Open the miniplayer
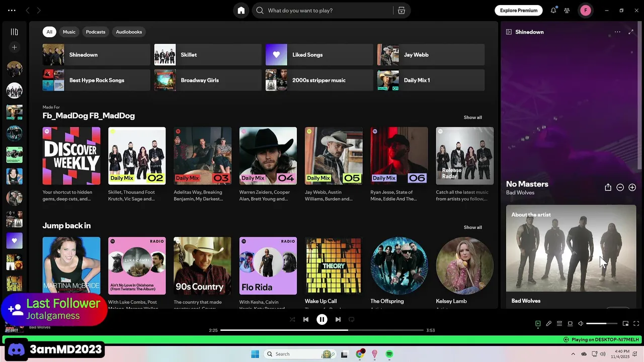The image size is (644, 362). tap(625, 324)
